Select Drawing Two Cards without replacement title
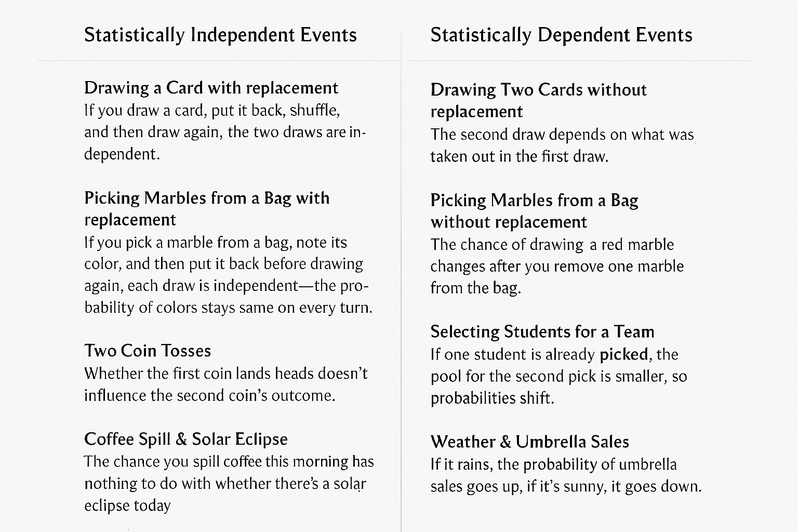The width and height of the screenshot is (798, 532). click(538, 100)
